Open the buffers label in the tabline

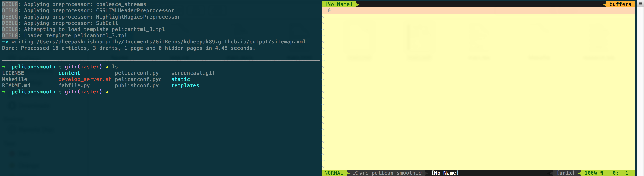pyautogui.click(x=620, y=4)
